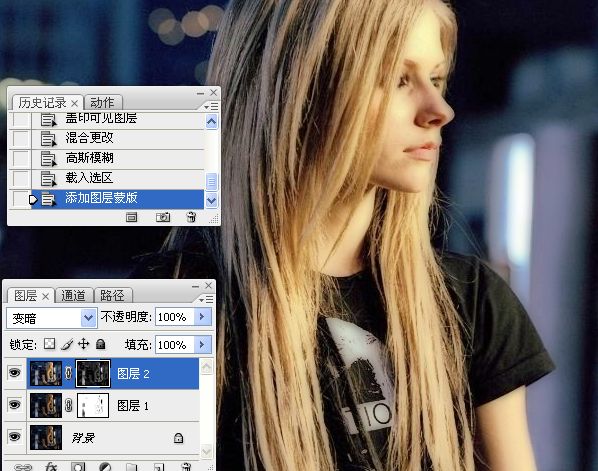The height and width of the screenshot is (471, 598).
Task: Select 背景 layer thumbnail
Action: point(46,437)
